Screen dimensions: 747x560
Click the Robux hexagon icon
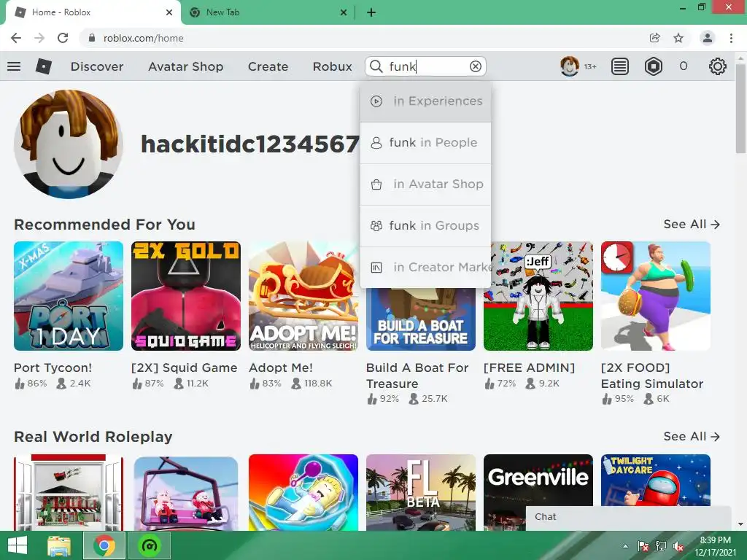pyautogui.click(x=653, y=66)
